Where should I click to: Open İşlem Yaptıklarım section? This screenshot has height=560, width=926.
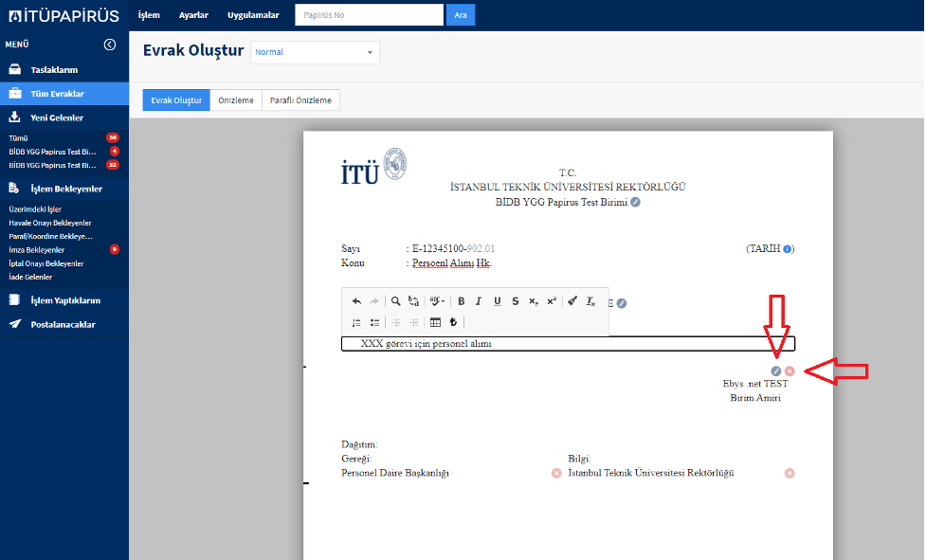(x=64, y=300)
